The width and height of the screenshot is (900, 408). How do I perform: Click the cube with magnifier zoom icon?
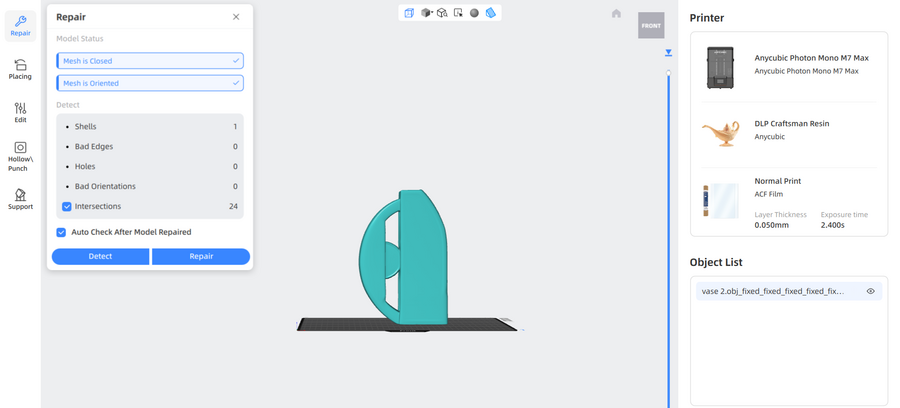coord(442,13)
